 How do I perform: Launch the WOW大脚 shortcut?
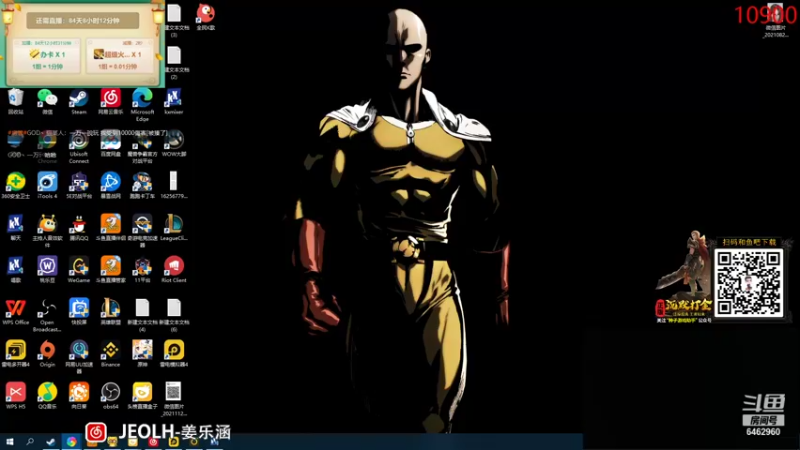[x=173, y=143]
